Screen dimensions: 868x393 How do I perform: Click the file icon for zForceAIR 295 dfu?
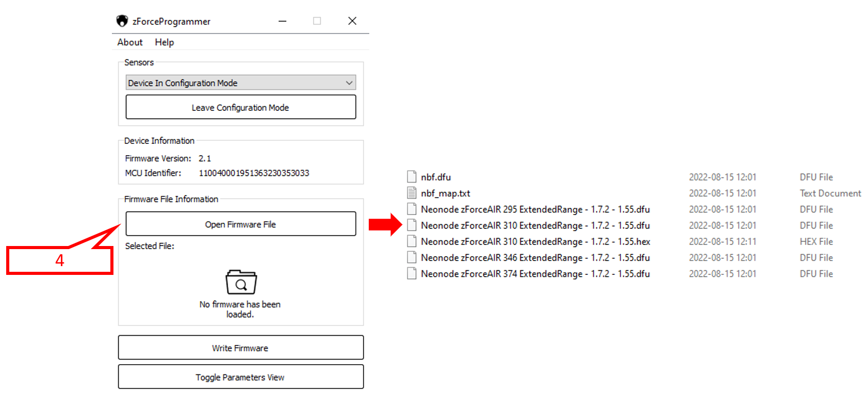412,209
